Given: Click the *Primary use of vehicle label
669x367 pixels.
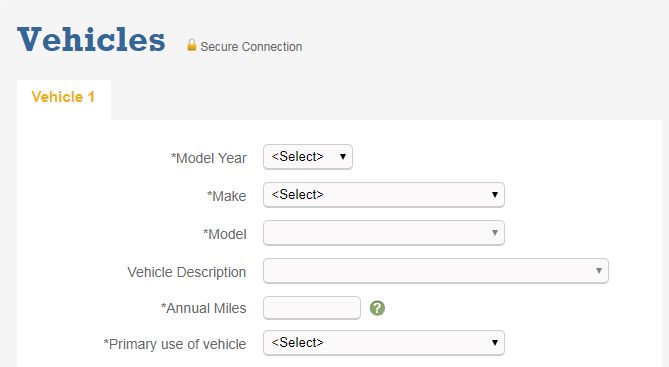Looking at the screenshot, I should click(x=175, y=344).
